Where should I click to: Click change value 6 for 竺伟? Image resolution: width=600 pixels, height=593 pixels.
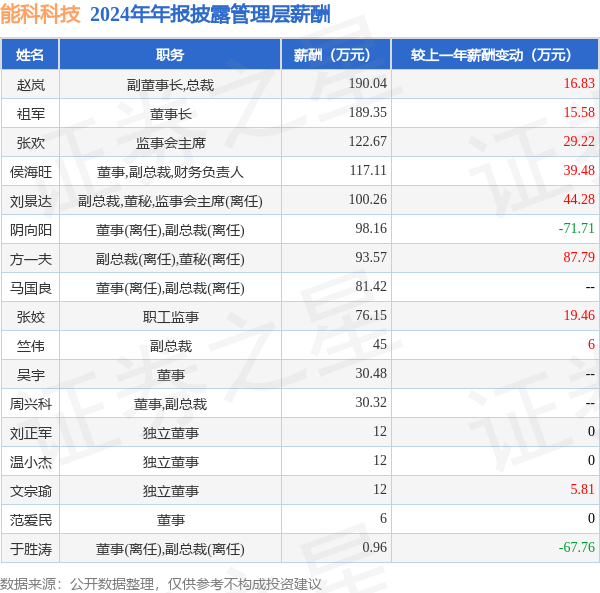click(x=591, y=344)
